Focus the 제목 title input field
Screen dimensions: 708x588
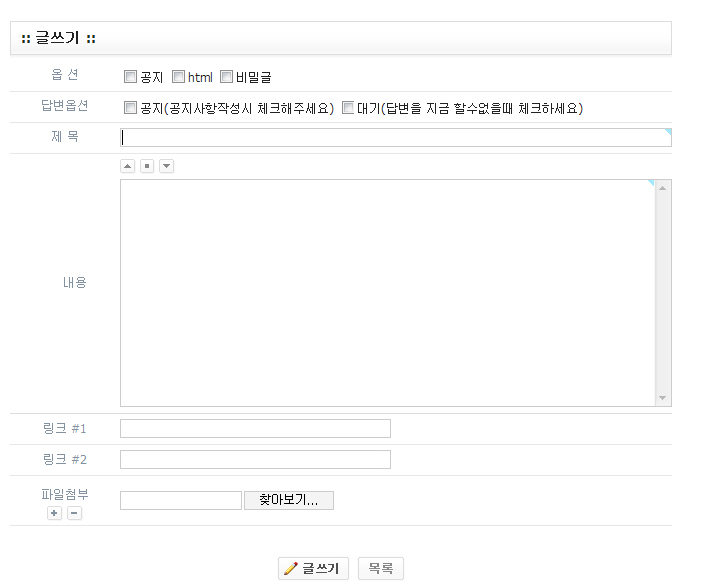(x=395, y=137)
